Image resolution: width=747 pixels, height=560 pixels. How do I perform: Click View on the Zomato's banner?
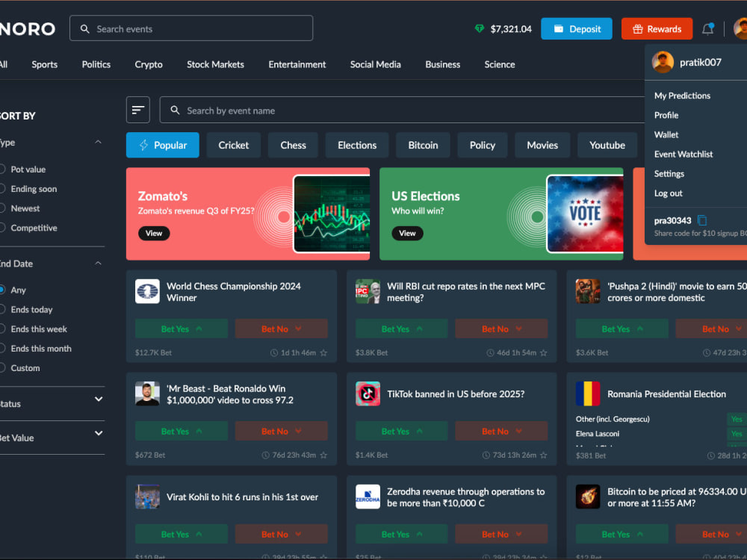pyautogui.click(x=154, y=233)
